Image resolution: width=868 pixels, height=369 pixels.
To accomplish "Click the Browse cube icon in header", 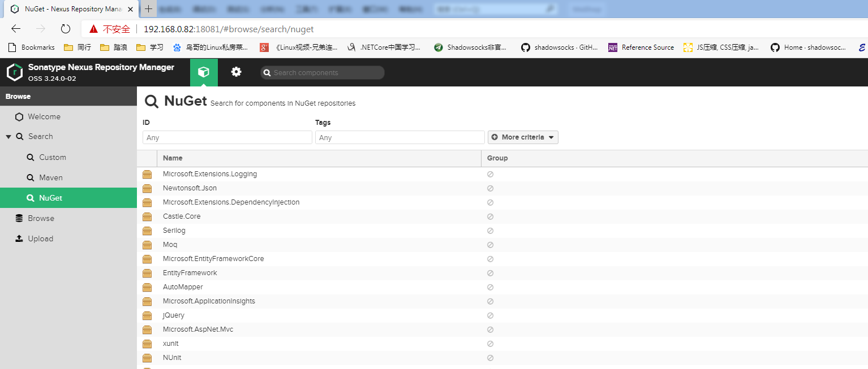I will point(204,72).
